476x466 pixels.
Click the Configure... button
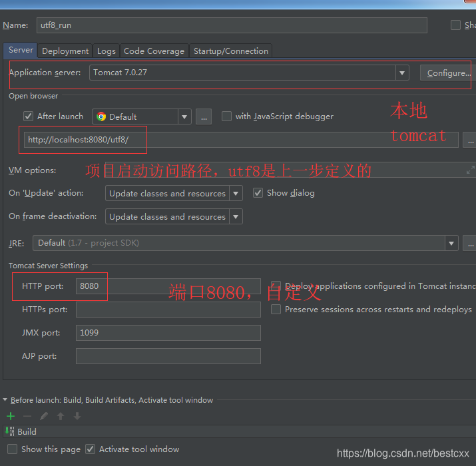coord(448,73)
